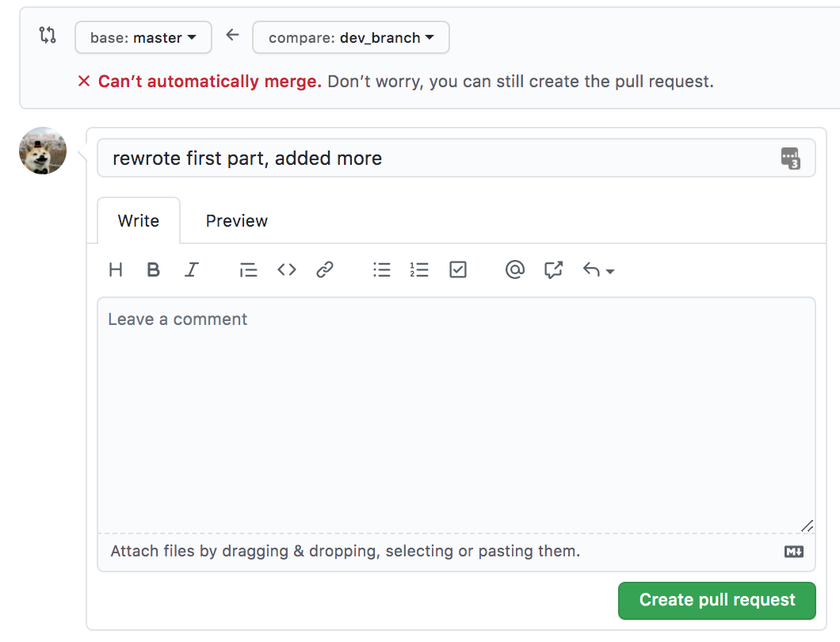Viewport: 840px width, 642px height.
Task: Open the compare: dev_branch dropdown
Action: click(x=351, y=38)
